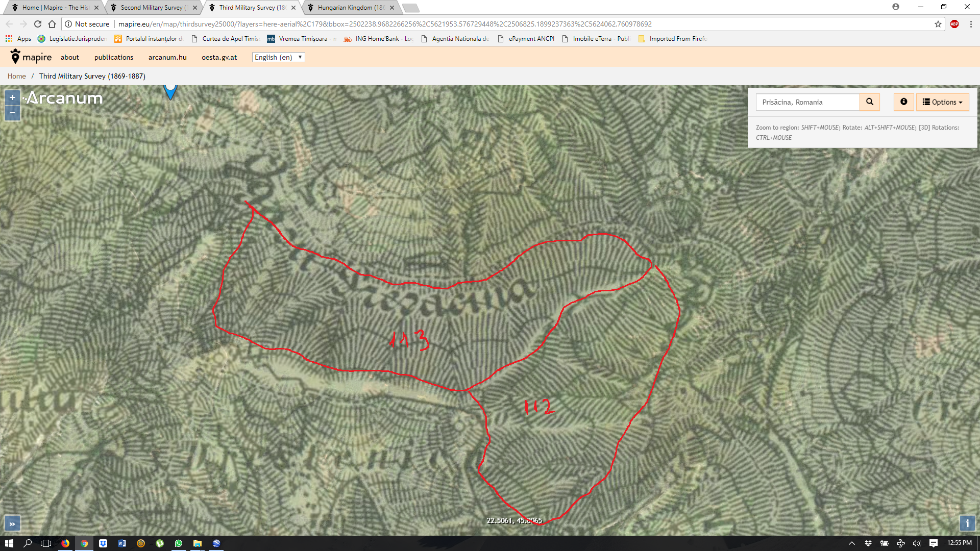
Task: Open the Chrome three-dot menu
Action: click(x=971, y=24)
